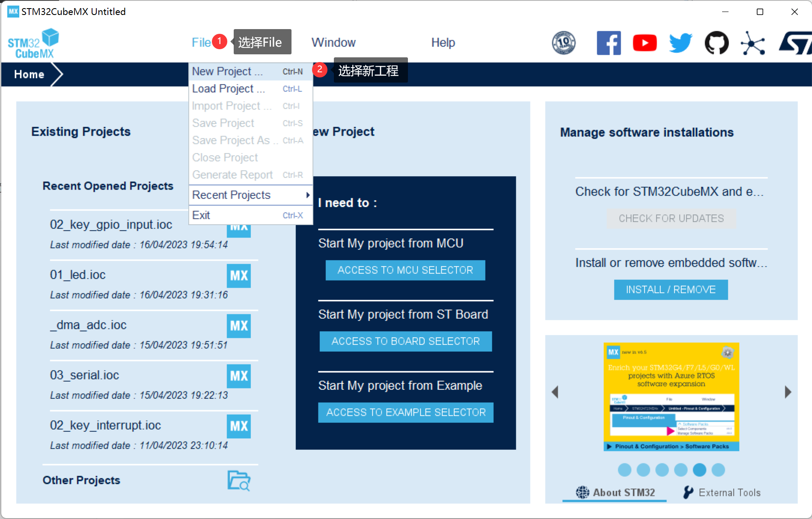Open the MX icon for 01_led.ioc
This screenshot has height=519, width=812.
pos(238,276)
